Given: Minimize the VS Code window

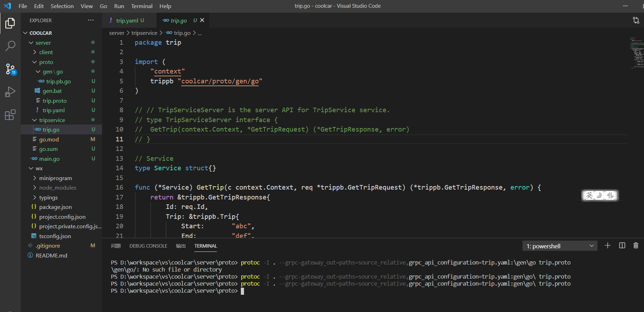Looking at the screenshot, I should click(x=625, y=6).
